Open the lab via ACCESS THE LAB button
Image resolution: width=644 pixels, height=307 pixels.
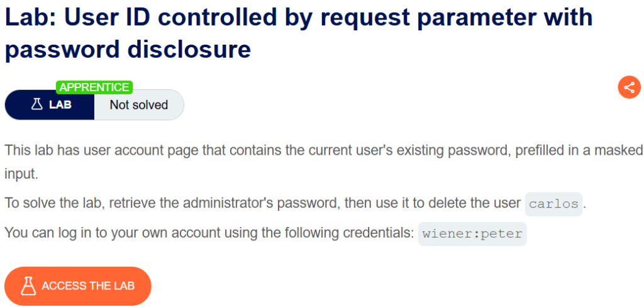(x=78, y=286)
